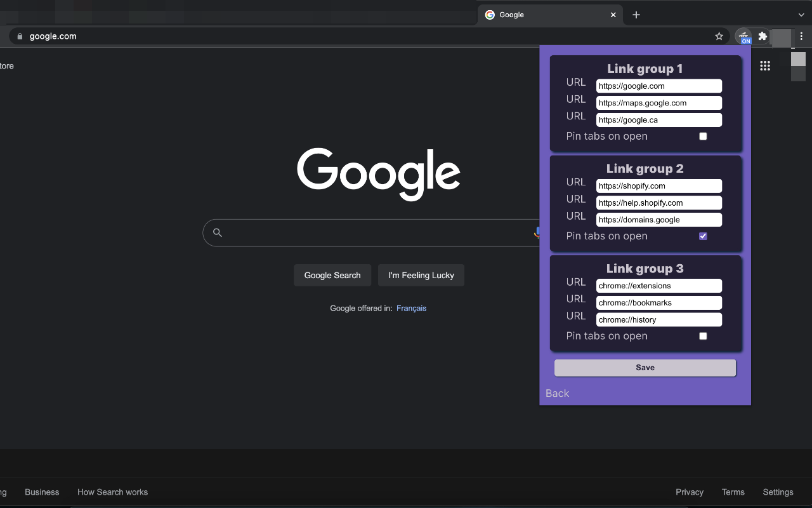Enable Pin tabs on open for Link group 1
The image size is (812, 508).
click(703, 137)
